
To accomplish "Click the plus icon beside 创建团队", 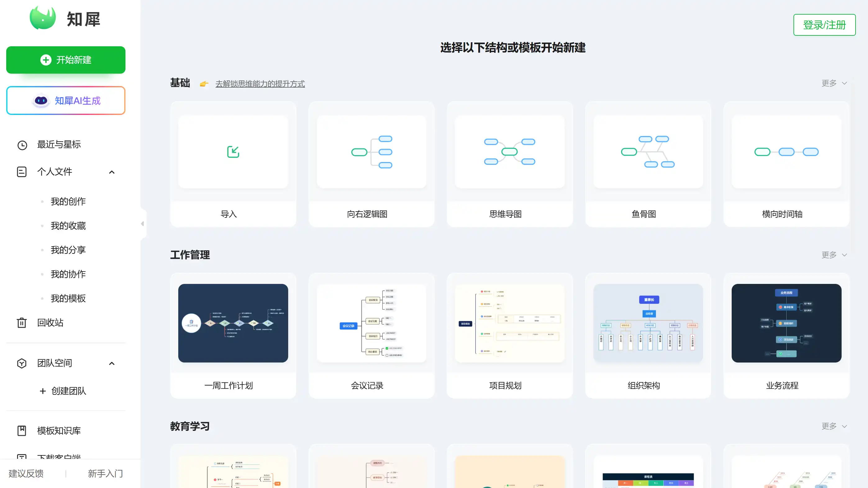I will tap(43, 391).
